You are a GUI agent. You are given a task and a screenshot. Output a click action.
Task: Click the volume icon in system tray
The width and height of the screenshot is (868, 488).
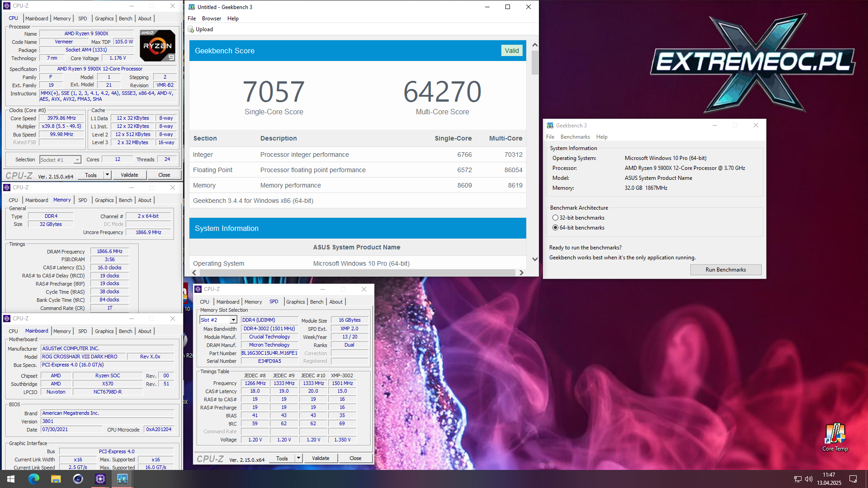pos(809,479)
